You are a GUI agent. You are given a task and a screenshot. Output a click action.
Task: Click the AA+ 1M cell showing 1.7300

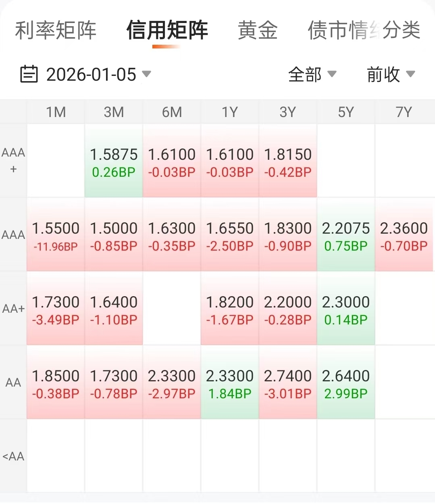[56, 309]
